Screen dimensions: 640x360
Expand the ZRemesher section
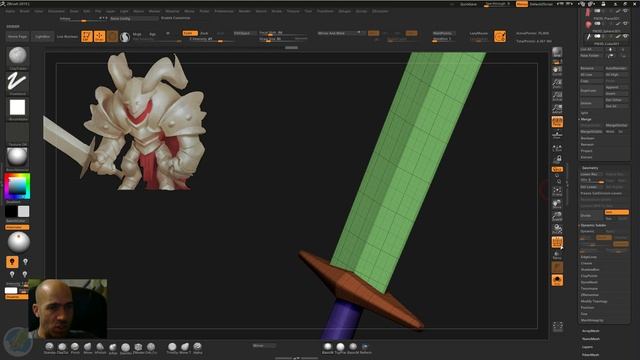[590, 295]
